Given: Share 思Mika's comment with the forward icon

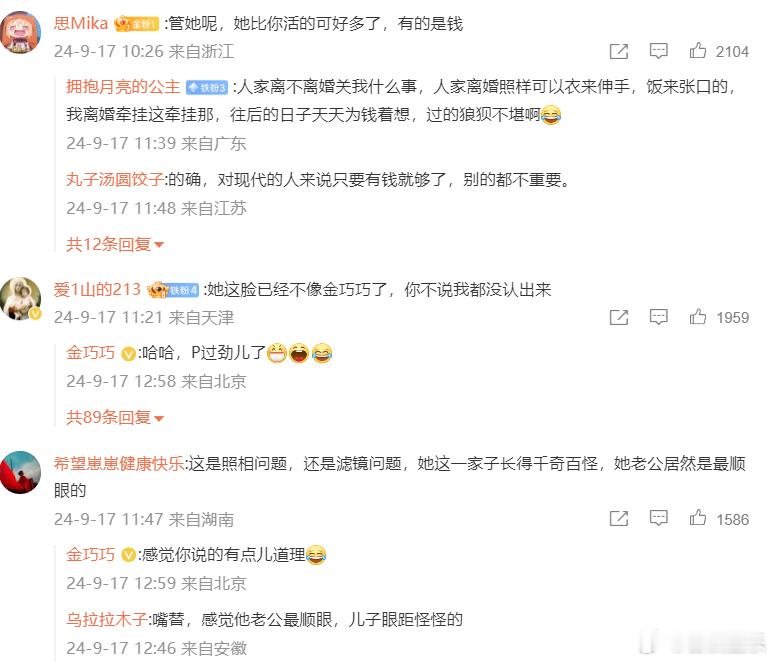Looking at the screenshot, I should (x=619, y=51).
